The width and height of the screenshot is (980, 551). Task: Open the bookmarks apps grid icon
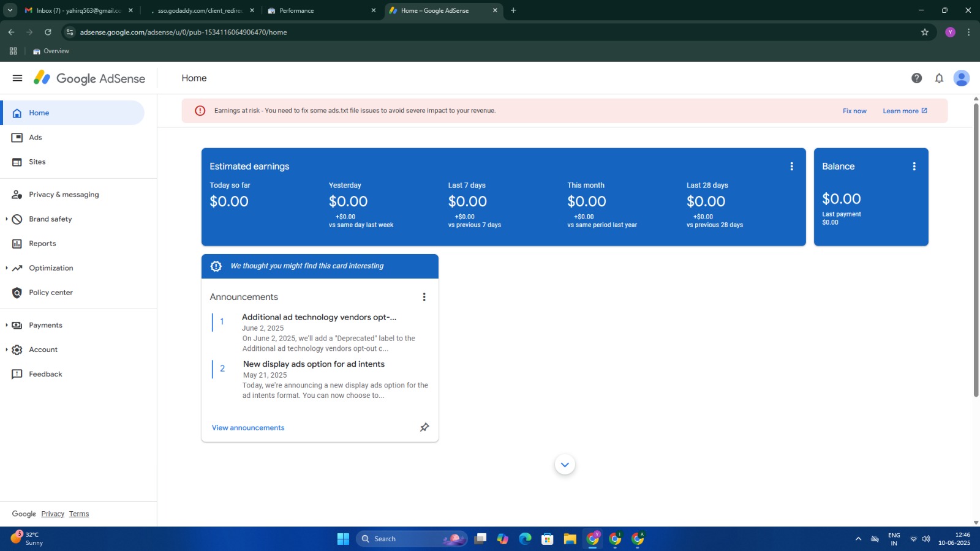tap(13, 51)
